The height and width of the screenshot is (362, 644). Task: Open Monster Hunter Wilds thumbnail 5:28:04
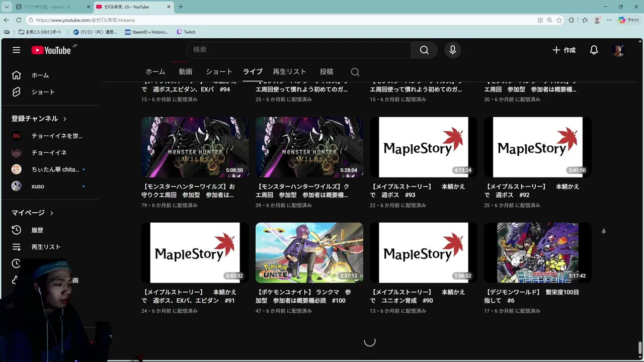pyautogui.click(x=309, y=147)
